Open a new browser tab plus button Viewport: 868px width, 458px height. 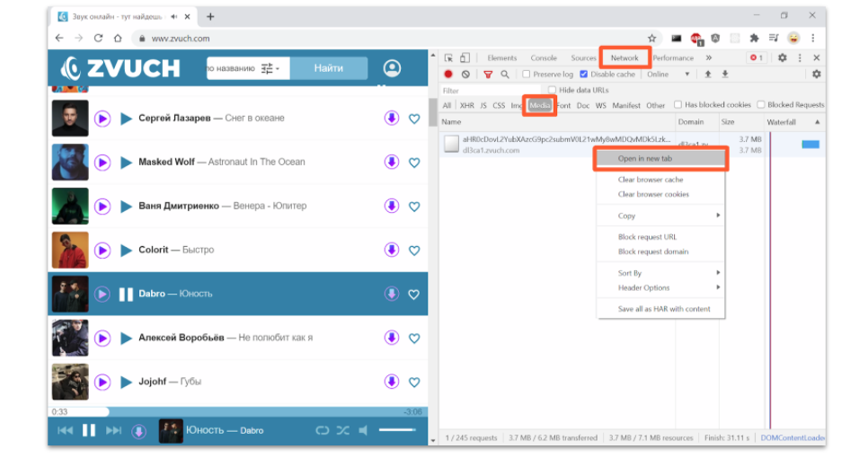click(x=210, y=16)
